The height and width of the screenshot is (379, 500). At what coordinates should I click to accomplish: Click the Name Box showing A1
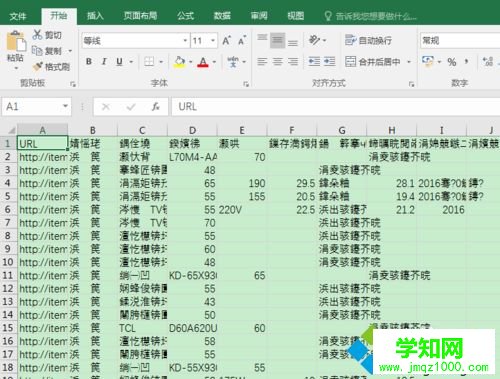(x=36, y=107)
